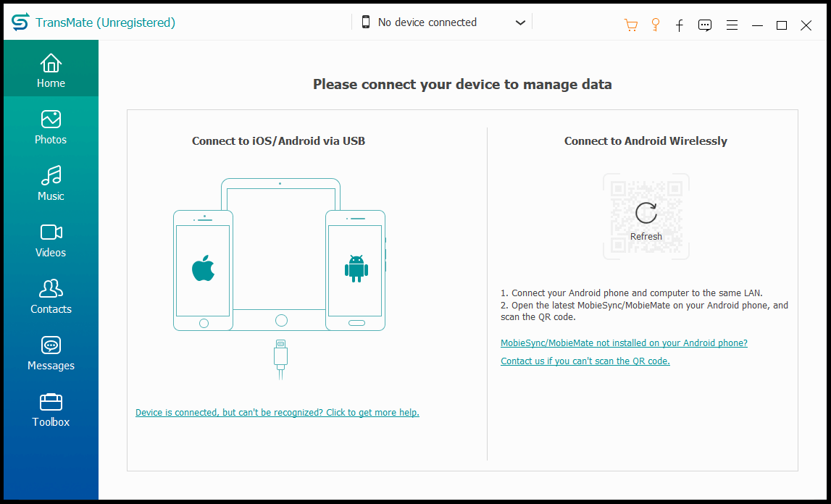Screen dimensions: 831x504
Task: Open the device not recognized help link
Action: [277, 412]
